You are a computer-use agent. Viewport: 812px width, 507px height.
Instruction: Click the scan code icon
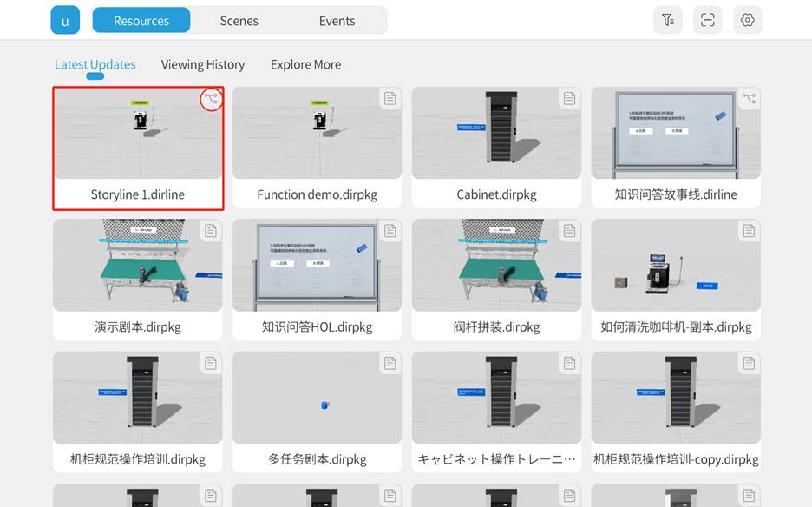707,20
